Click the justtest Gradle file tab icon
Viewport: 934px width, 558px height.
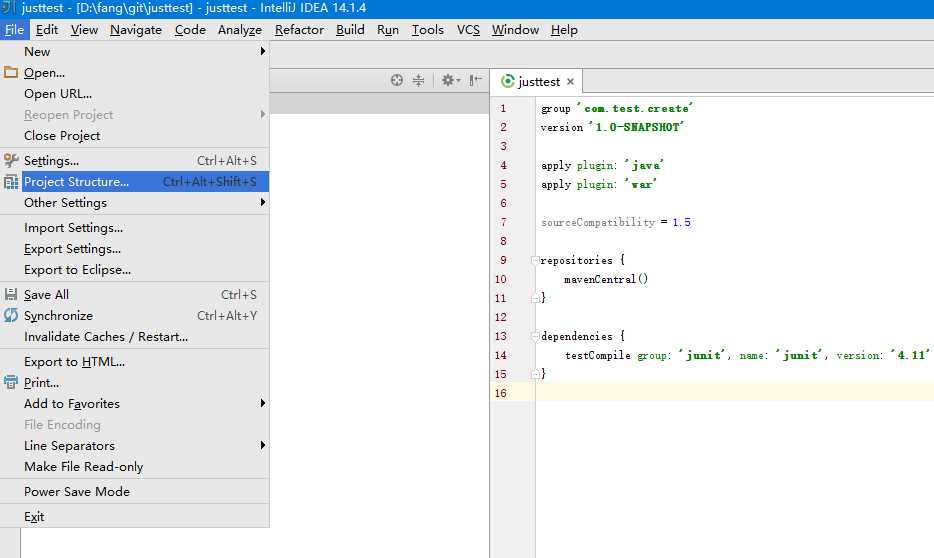pyautogui.click(x=508, y=81)
